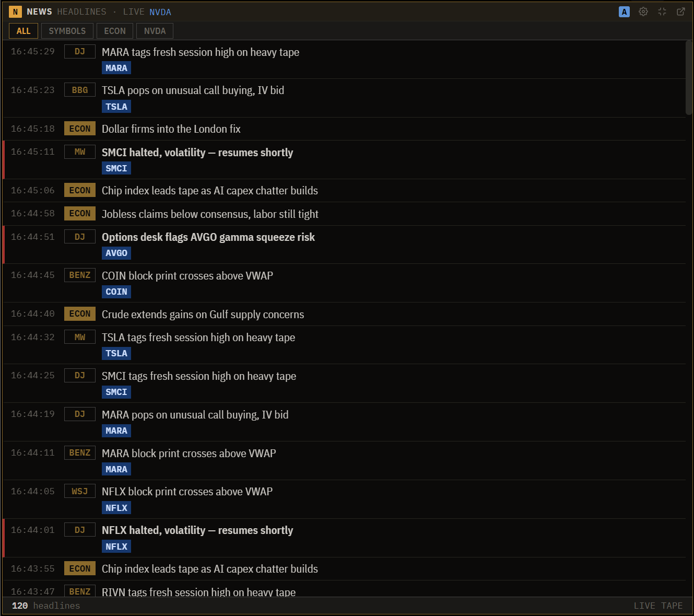
Task: Open headline "SMCI tags fresh session high on heavy tape"
Action: (199, 376)
